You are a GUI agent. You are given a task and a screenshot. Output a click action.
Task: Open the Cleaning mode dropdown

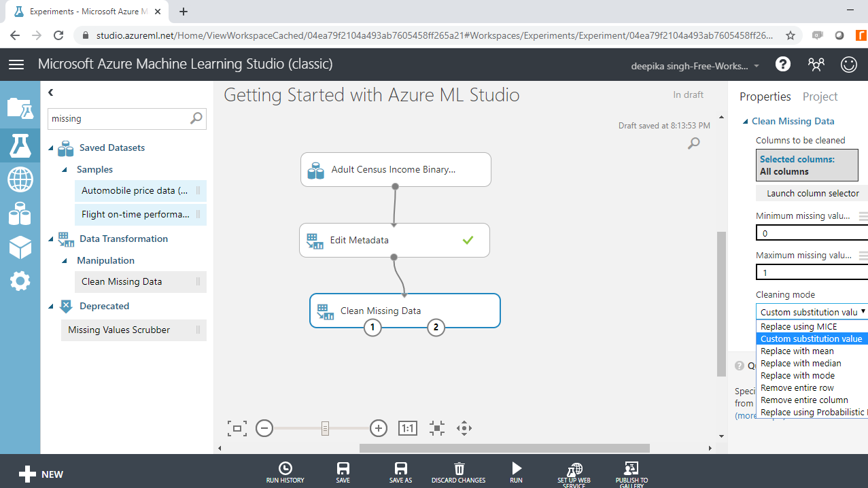[812, 312]
